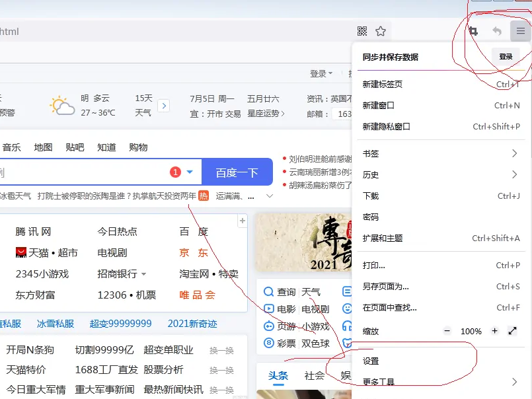Click the 查询 magnifier icon on Baidu panel
Viewport: 532px width, 399px height.
click(268, 291)
